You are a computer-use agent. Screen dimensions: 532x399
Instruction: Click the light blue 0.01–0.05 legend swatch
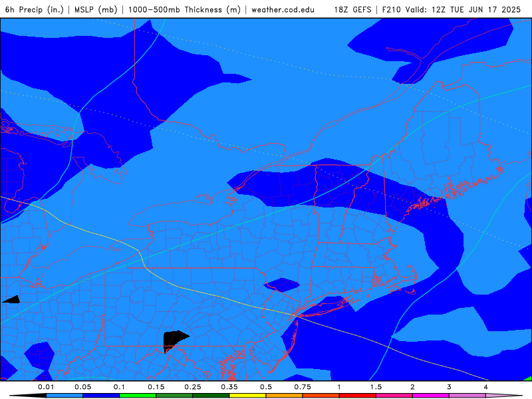65,396
